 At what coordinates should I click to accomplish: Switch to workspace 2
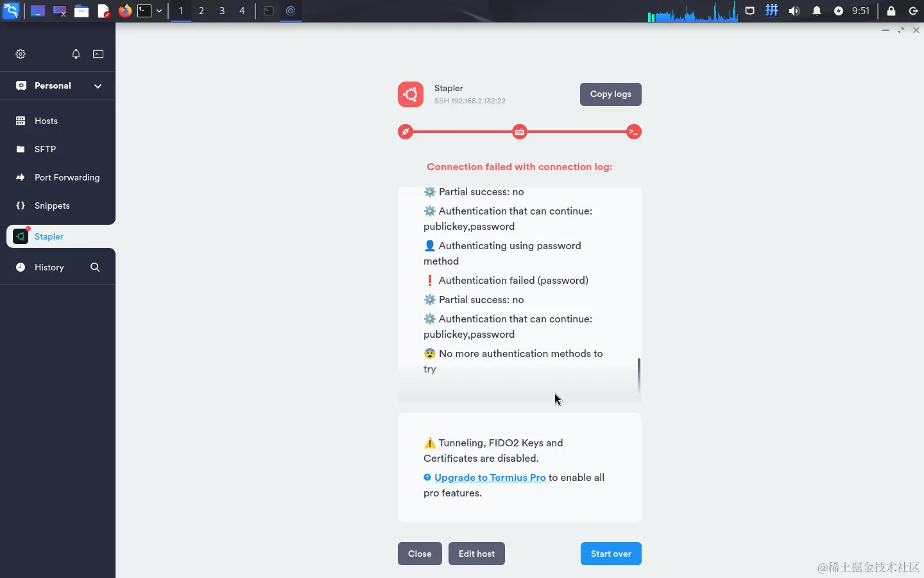pyautogui.click(x=201, y=11)
